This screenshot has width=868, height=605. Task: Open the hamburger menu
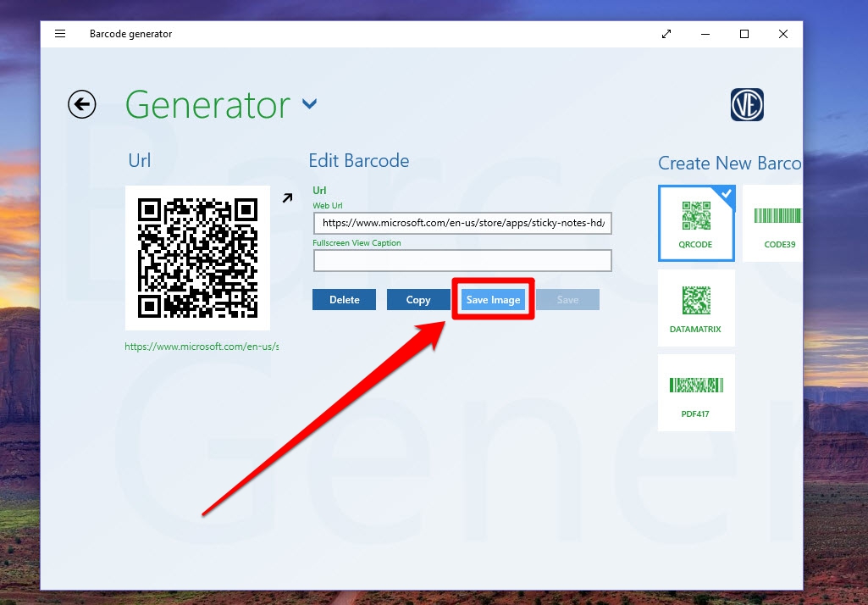pyautogui.click(x=60, y=34)
